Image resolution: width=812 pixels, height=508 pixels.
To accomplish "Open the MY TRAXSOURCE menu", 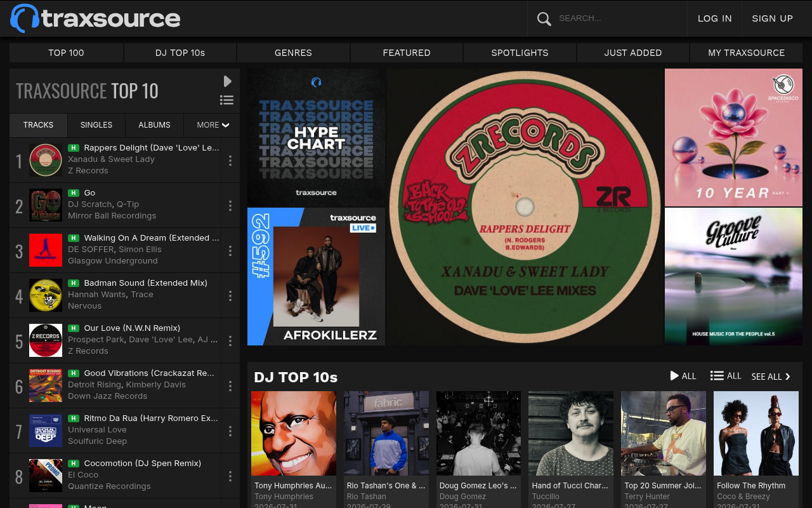I will point(747,53).
